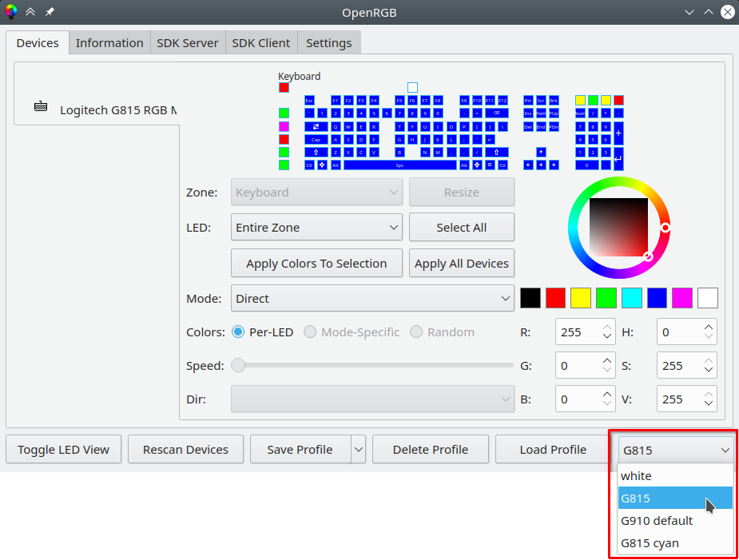Click Apply Colors To Selection
Screen dimensions: 739x560
click(316, 263)
